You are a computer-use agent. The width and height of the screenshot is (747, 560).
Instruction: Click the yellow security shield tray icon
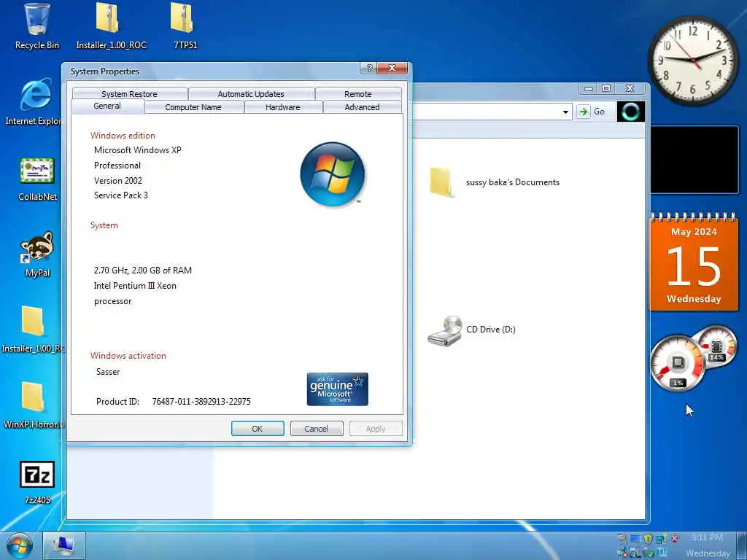click(648, 539)
